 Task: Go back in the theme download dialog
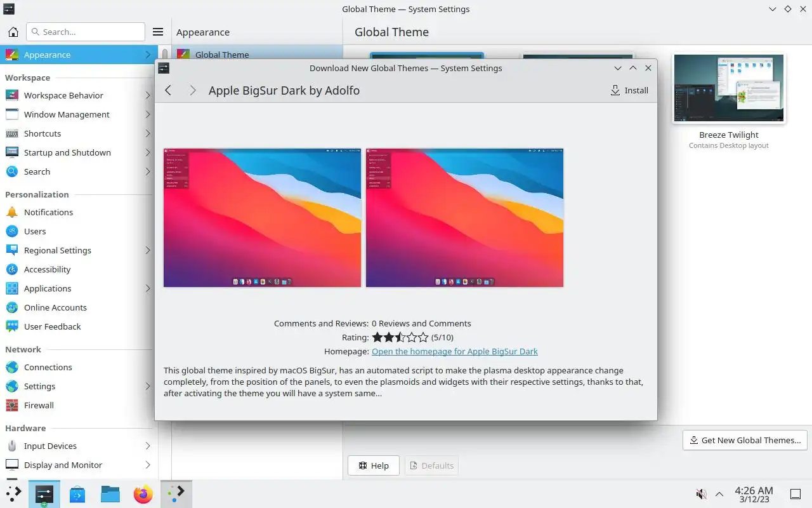(168, 90)
